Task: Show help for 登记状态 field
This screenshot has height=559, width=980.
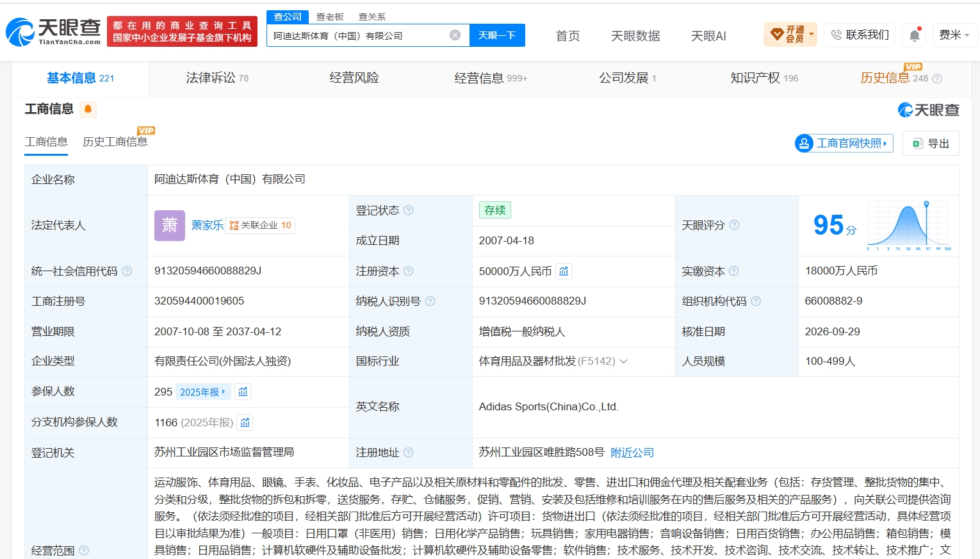Action: point(409,210)
